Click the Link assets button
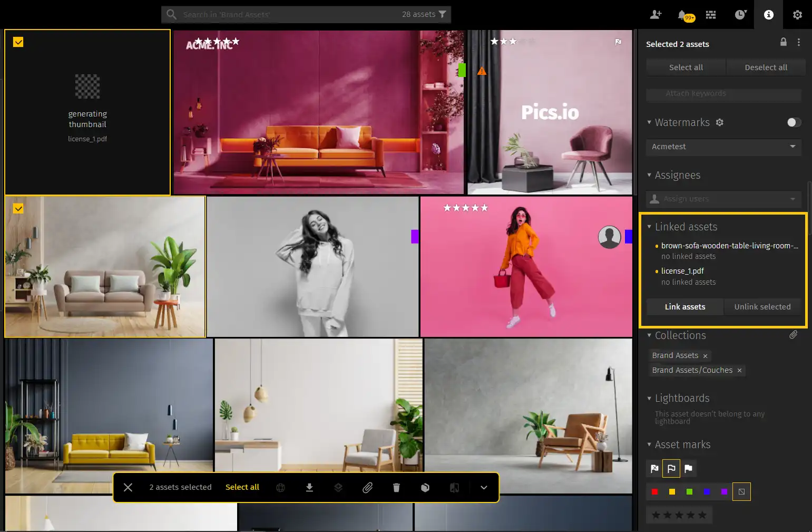Screen dimensions: 812x532 click(x=684, y=306)
